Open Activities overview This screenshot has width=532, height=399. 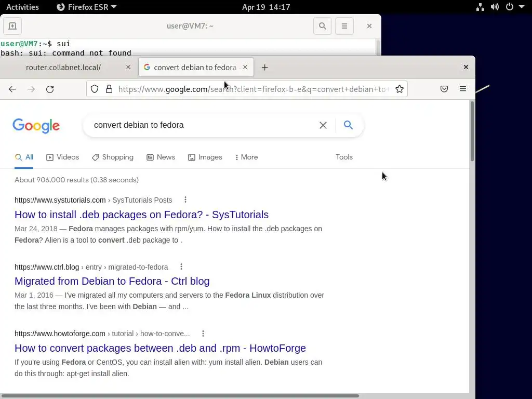[22, 7]
